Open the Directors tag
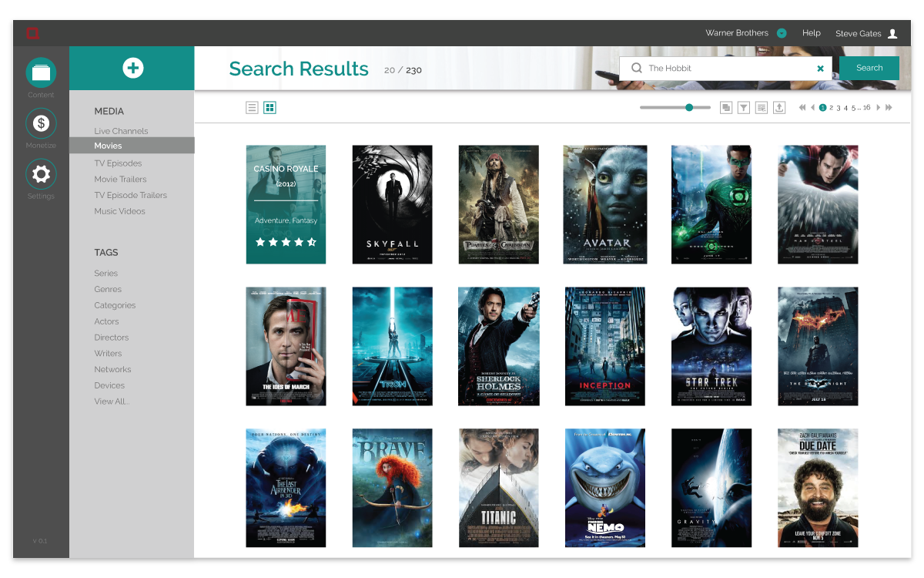The height and width of the screenshot is (578, 924). (x=112, y=338)
